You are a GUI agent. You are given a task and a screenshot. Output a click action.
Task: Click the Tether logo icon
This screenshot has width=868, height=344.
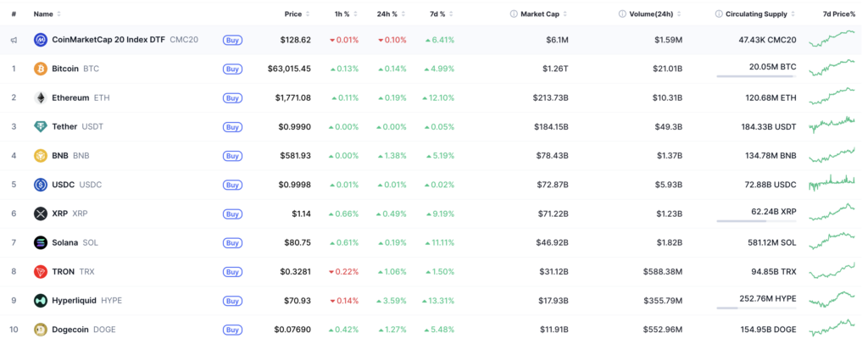(x=41, y=126)
